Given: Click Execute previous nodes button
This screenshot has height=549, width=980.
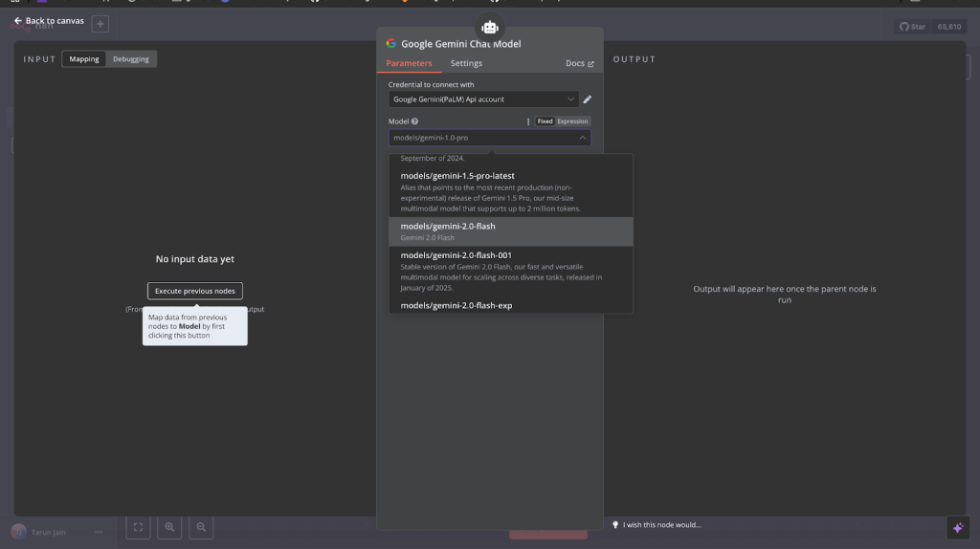Looking at the screenshot, I should 195,291.
